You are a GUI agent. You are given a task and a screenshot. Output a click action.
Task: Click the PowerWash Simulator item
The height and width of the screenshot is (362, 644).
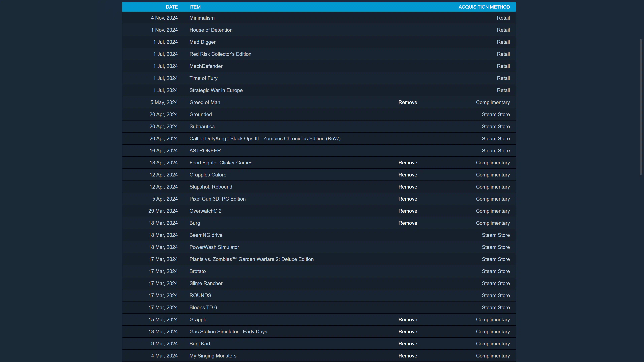214,247
